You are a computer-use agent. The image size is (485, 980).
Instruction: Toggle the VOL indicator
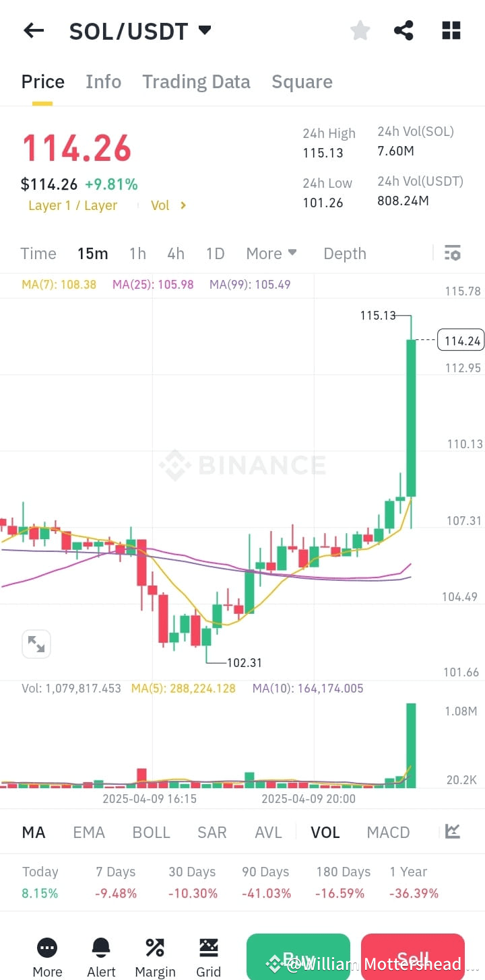(325, 832)
